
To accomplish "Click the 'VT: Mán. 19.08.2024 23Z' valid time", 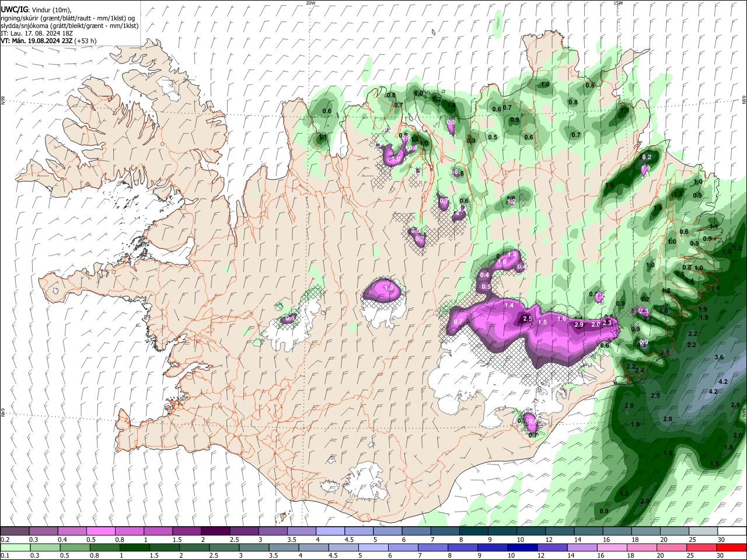I will [36, 41].
